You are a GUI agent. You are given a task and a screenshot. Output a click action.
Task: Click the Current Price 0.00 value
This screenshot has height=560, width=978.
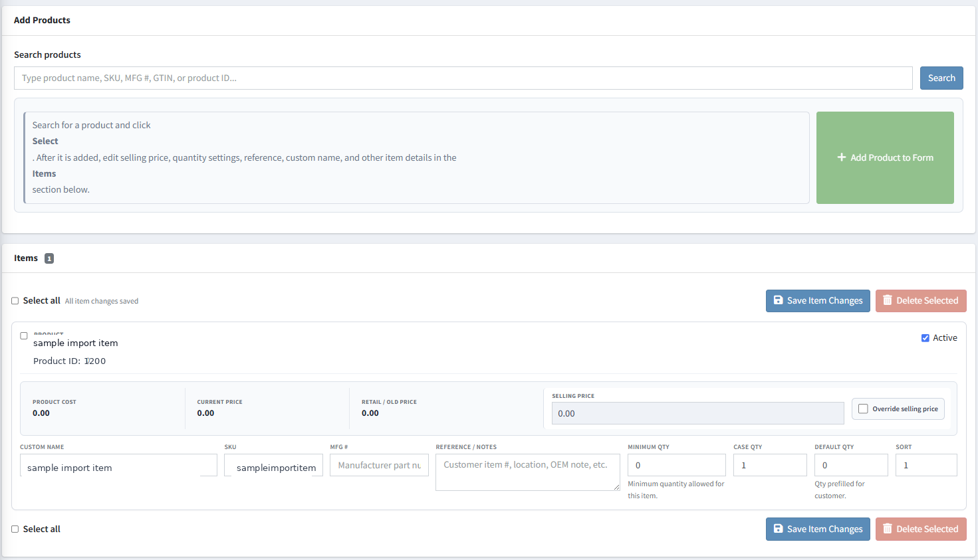pyautogui.click(x=205, y=413)
